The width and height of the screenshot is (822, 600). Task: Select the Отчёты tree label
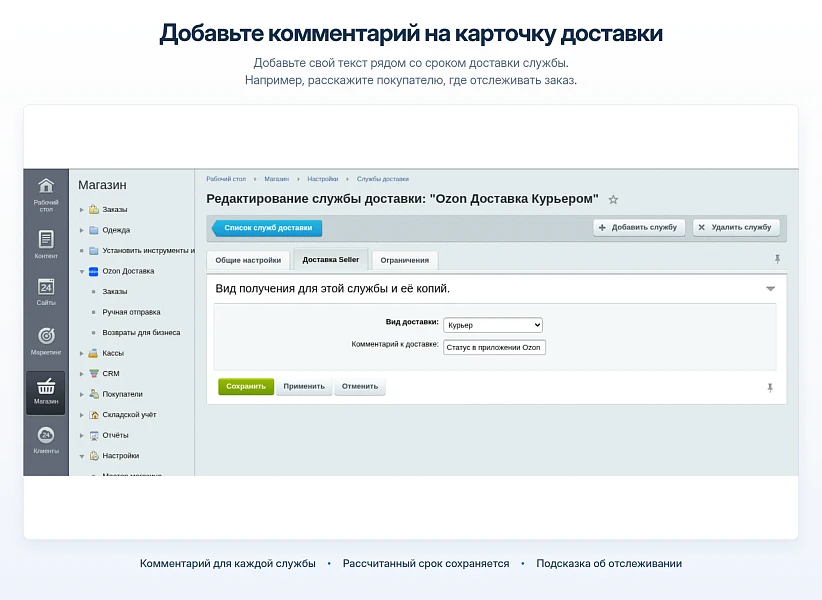click(115, 435)
